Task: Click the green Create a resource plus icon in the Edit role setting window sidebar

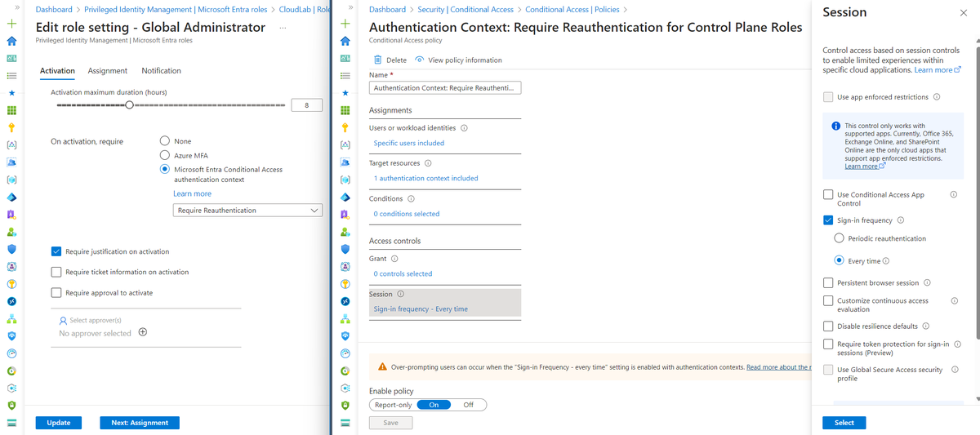Action: coord(11,24)
